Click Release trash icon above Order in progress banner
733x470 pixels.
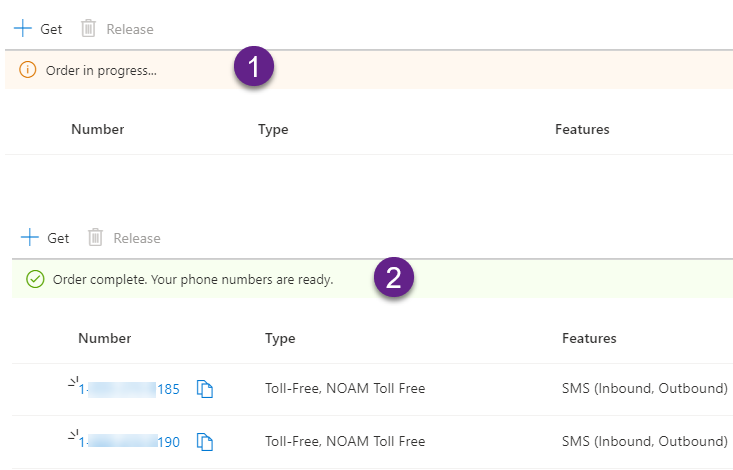pyautogui.click(x=88, y=29)
